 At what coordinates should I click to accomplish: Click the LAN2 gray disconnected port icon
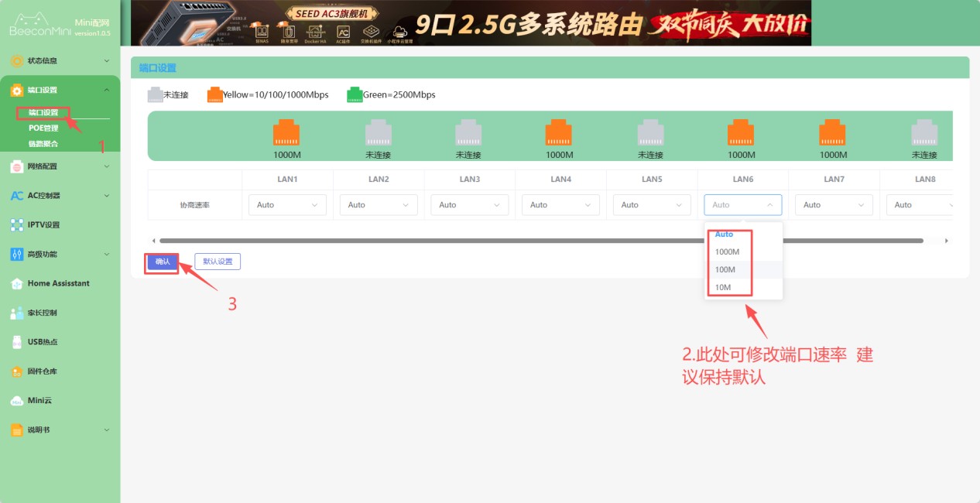coord(378,132)
